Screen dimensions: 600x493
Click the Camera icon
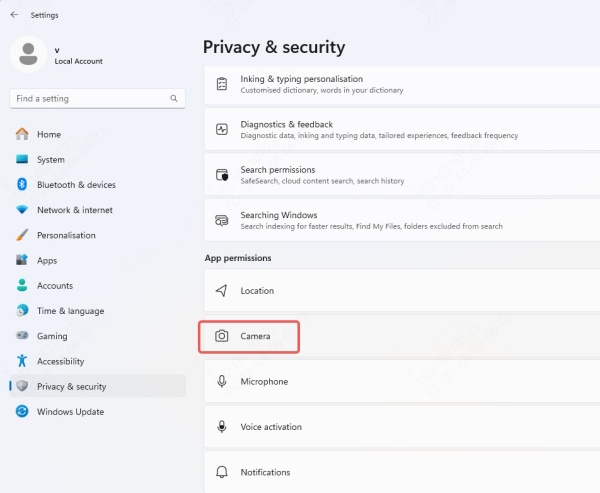222,336
